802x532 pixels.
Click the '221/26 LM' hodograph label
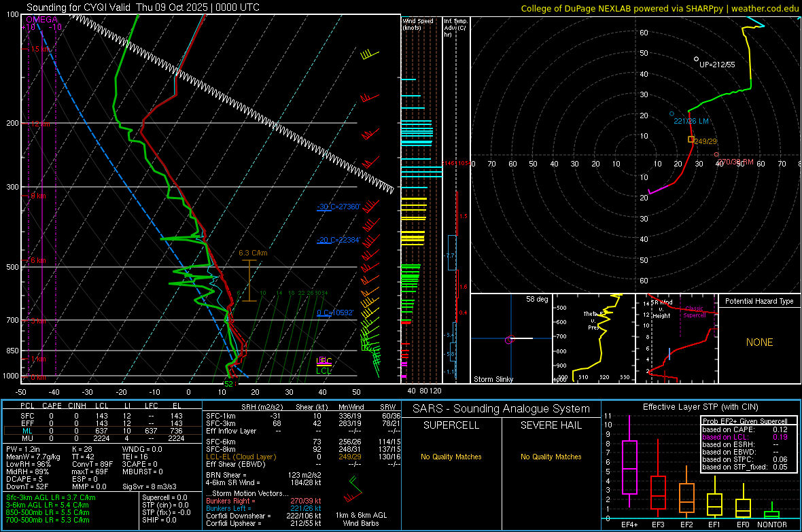coord(691,121)
